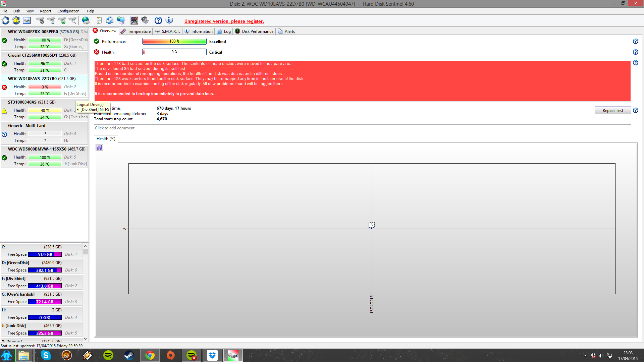Click the Performance 100 % bar

click(x=174, y=41)
